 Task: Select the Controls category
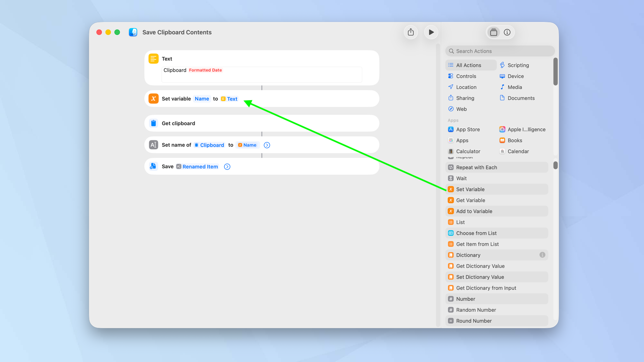point(466,76)
